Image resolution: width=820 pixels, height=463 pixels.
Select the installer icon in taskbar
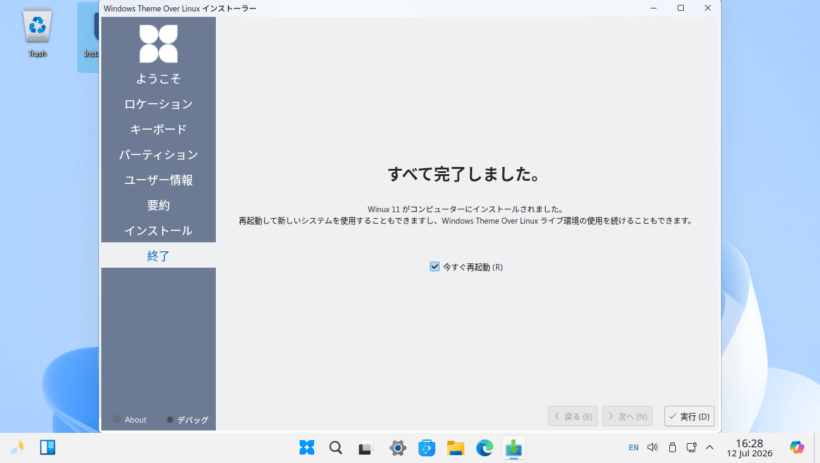[x=514, y=448]
